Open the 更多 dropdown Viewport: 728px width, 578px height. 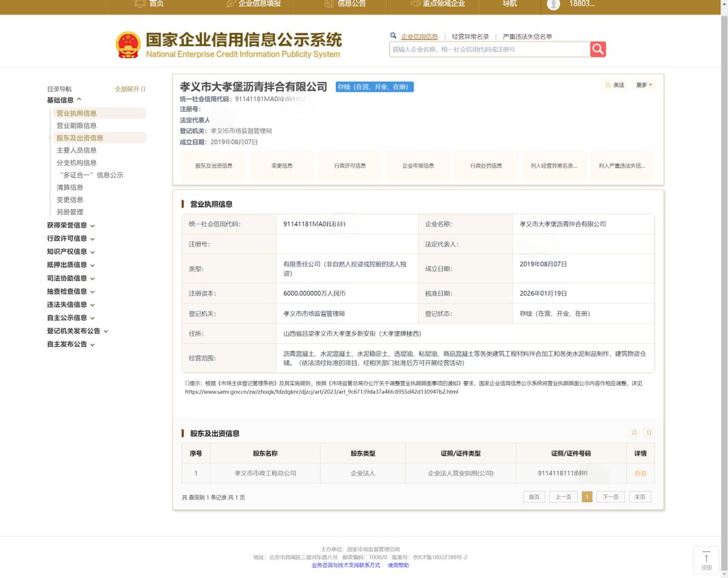pyautogui.click(x=644, y=85)
